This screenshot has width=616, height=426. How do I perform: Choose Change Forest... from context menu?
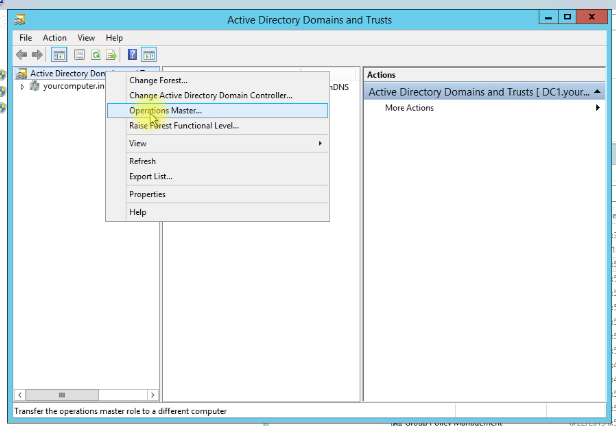tap(217, 80)
